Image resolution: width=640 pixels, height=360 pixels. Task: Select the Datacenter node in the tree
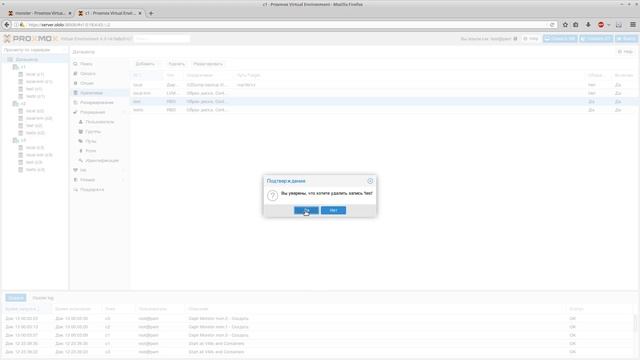(x=27, y=60)
